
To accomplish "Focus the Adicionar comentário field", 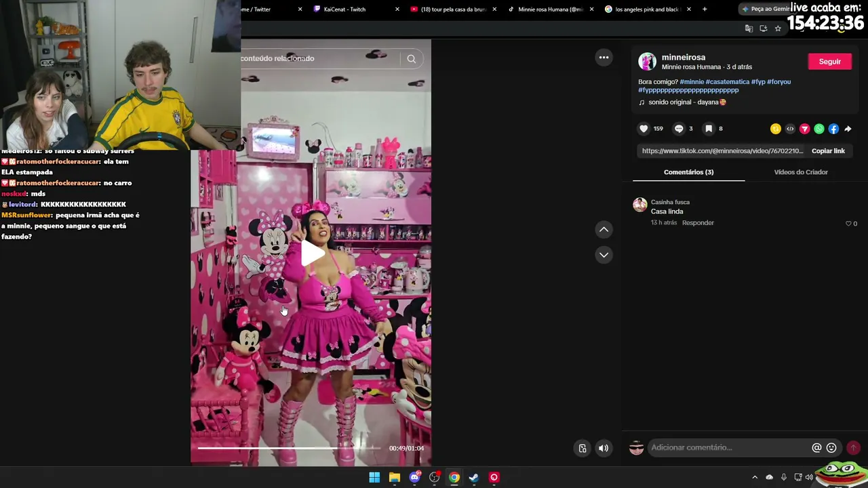I will pyautogui.click(x=729, y=447).
